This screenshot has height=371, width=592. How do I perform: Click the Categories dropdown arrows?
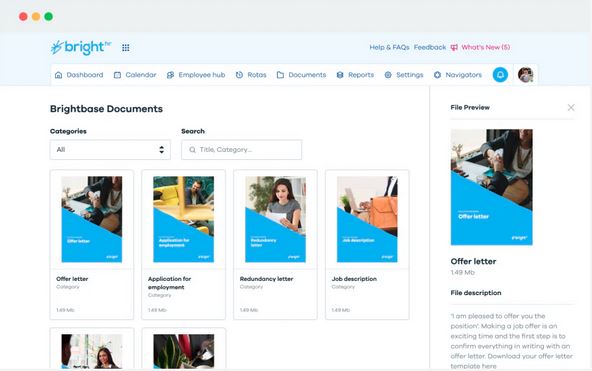[162, 150]
